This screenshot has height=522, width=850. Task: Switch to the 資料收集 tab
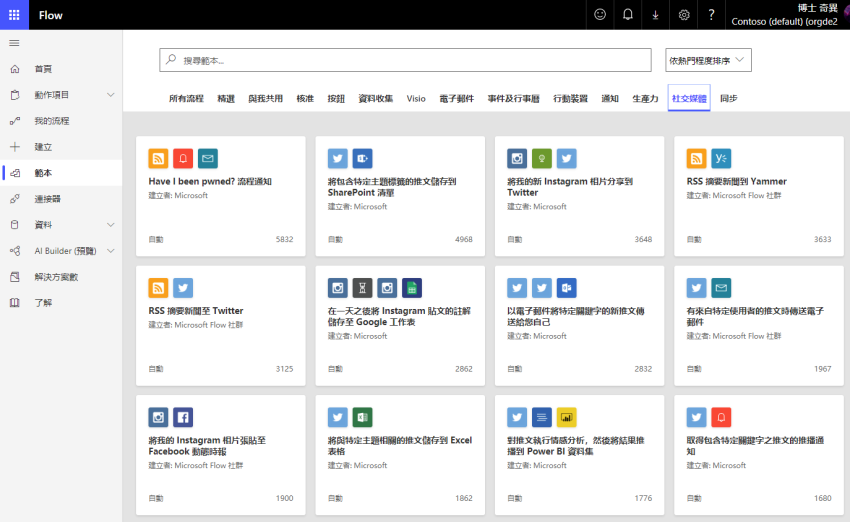[x=376, y=99]
